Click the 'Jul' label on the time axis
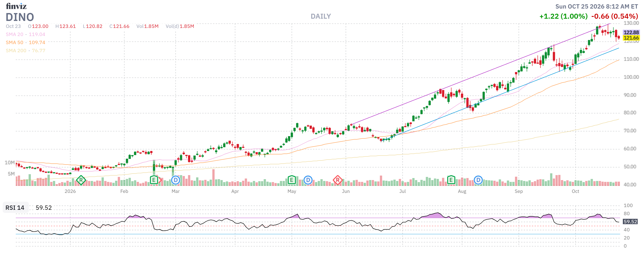 [x=403, y=191]
